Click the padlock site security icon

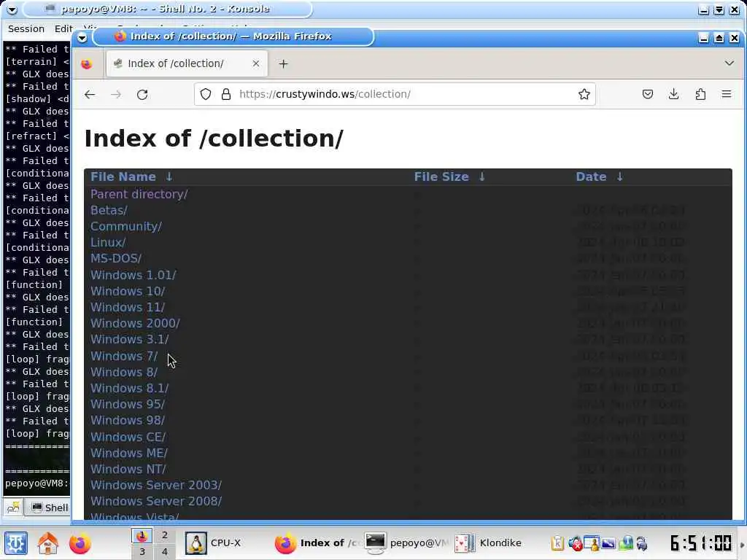[x=226, y=94]
